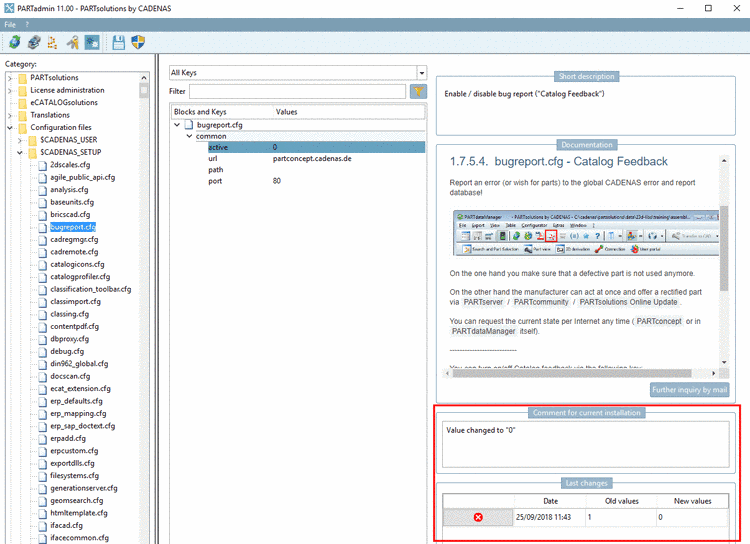The height and width of the screenshot is (544, 750).
Task: Click the globe update toolbar icon
Action: pyautogui.click(x=15, y=42)
